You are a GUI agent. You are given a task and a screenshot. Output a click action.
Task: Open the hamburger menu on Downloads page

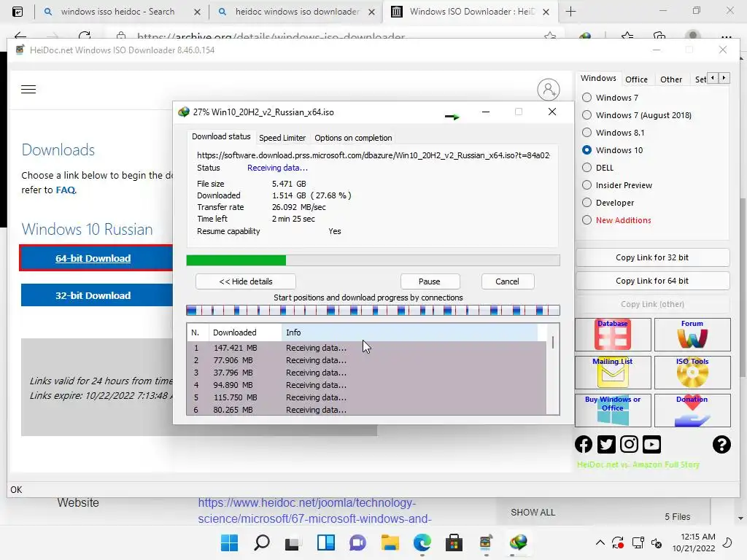[28, 90]
